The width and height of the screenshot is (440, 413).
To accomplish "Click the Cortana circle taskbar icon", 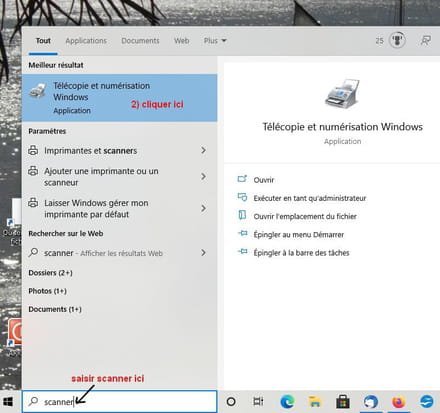I will click(x=231, y=402).
